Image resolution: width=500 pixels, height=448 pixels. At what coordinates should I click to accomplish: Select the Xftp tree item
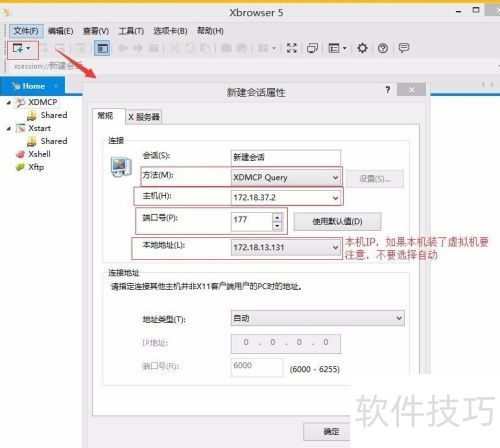click(36, 167)
